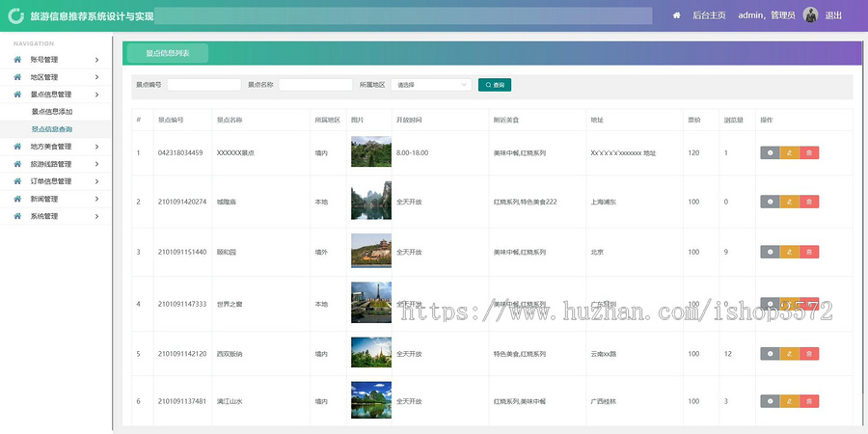
Task: View details of the 颐和园 row
Action: click(x=770, y=252)
